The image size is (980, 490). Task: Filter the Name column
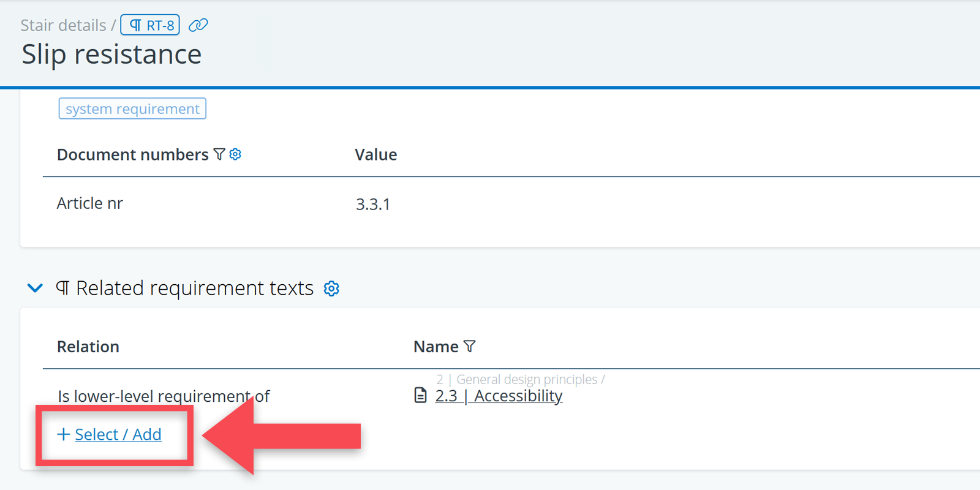click(470, 347)
